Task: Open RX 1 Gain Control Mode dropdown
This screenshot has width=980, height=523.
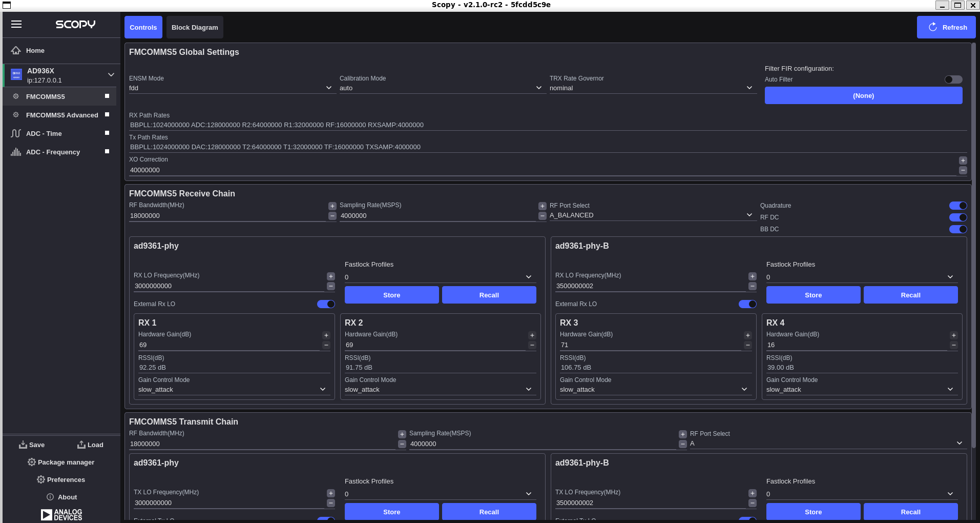Action: [x=233, y=390]
